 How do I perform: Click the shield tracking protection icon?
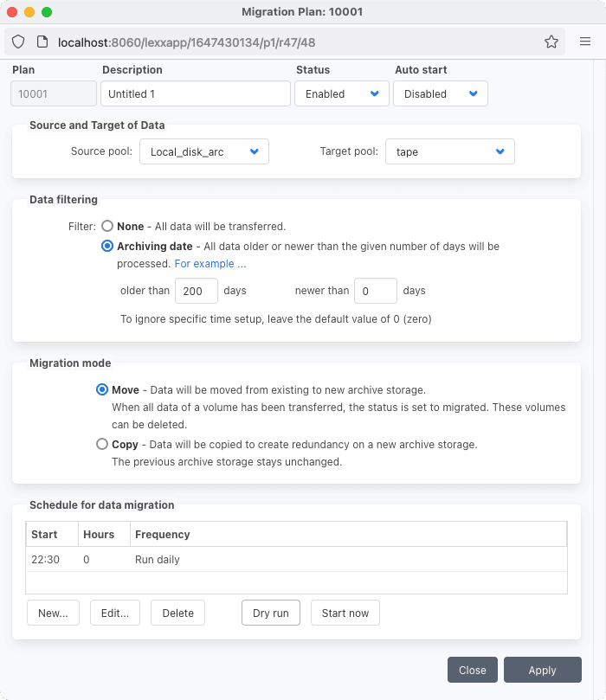coord(18,42)
